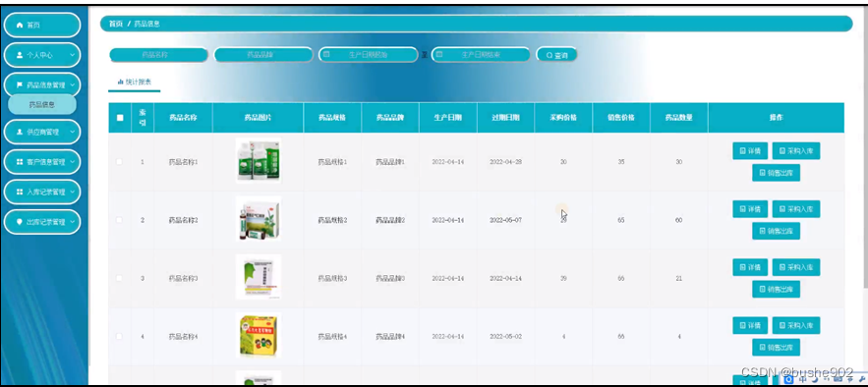Screen dimensions: 868x387
Task: Open 详情 for 药品名称2
Action: pos(750,209)
